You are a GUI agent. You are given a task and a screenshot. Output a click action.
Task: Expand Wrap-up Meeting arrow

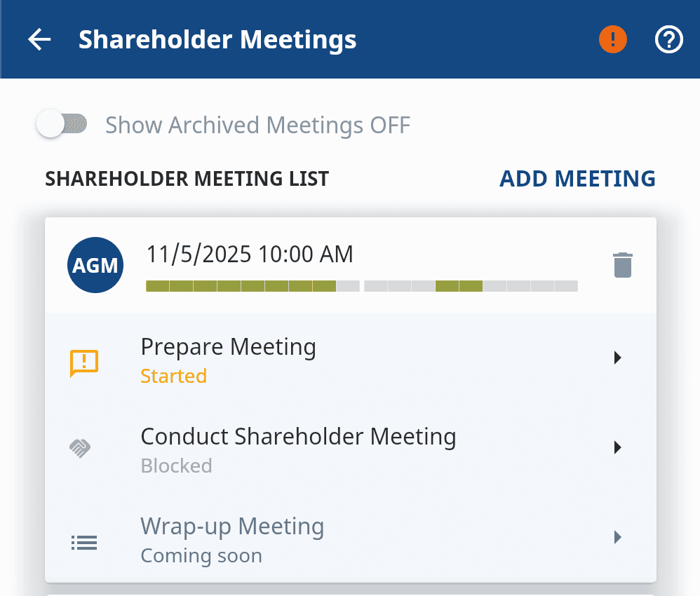coord(617,537)
